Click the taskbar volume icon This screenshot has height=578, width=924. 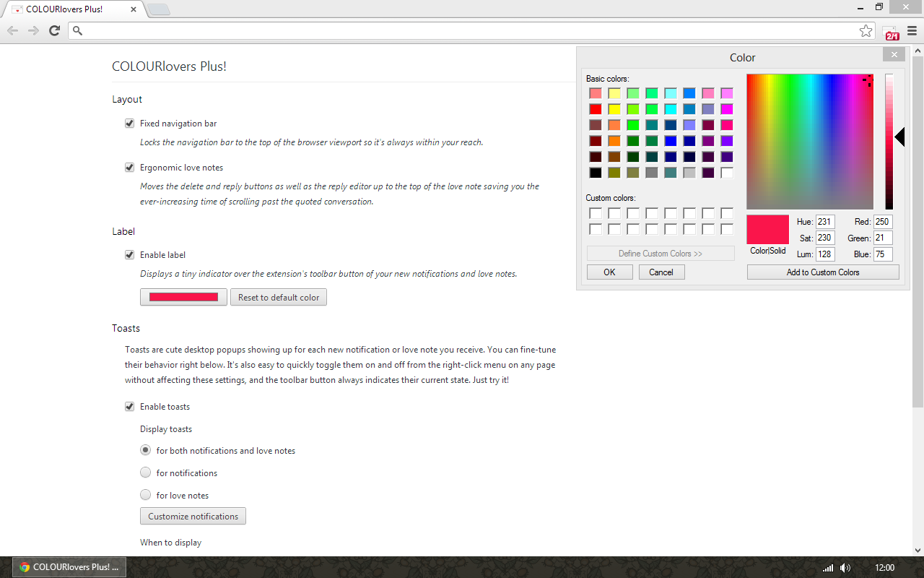[x=845, y=568]
